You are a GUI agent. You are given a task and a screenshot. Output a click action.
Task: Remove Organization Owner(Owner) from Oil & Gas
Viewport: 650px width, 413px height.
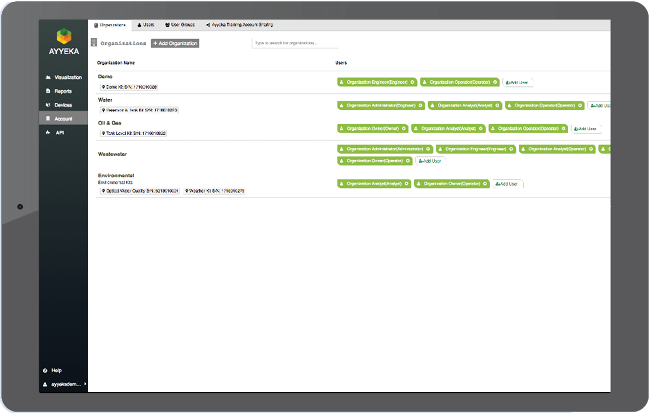[x=404, y=128]
